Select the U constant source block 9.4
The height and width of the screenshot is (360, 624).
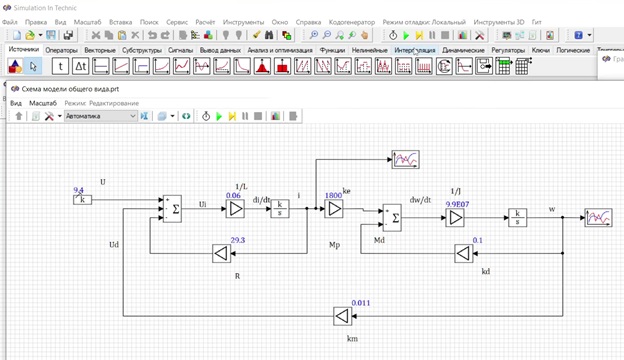(82, 199)
